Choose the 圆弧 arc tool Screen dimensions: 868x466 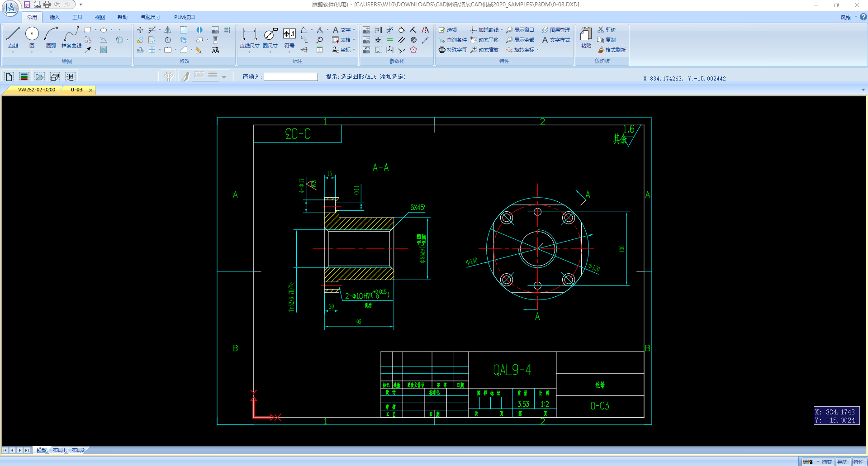point(51,37)
